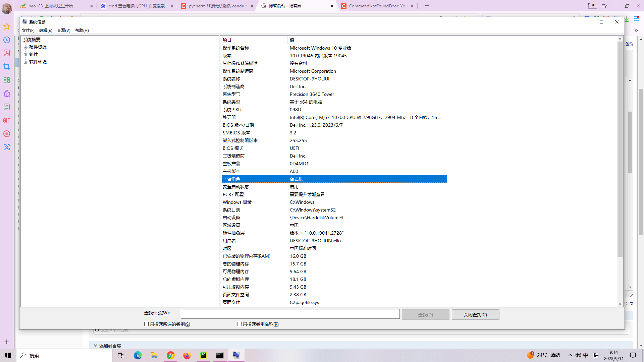Screen dimensions: 644x362
Task: Click the 关闭查找 button
Action: [x=475, y=315]
